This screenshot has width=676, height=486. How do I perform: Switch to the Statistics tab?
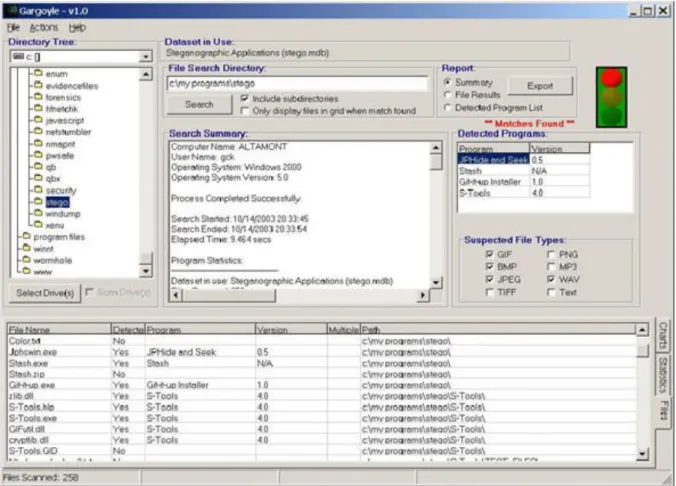pos(663,374)
